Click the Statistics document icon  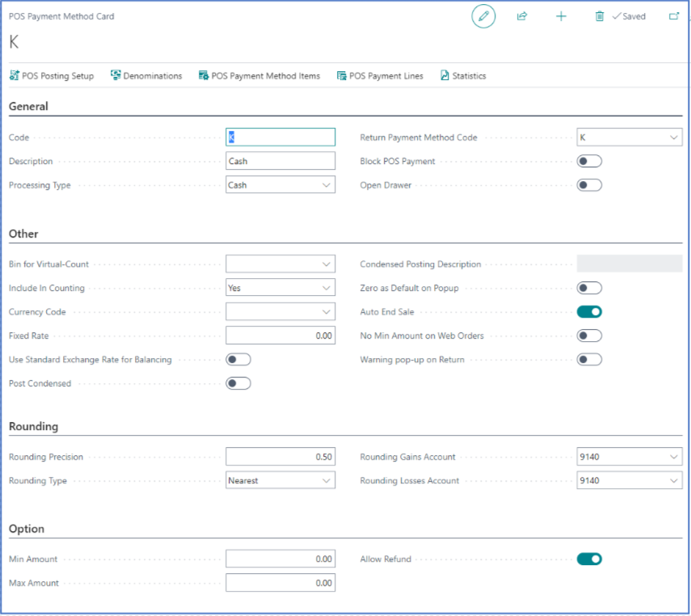[445, 75]
